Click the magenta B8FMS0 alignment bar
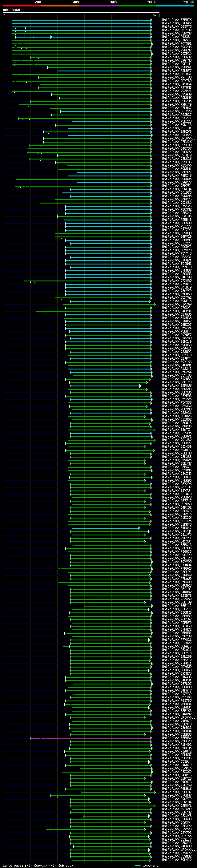197x868 pixels. coord(91,738)
